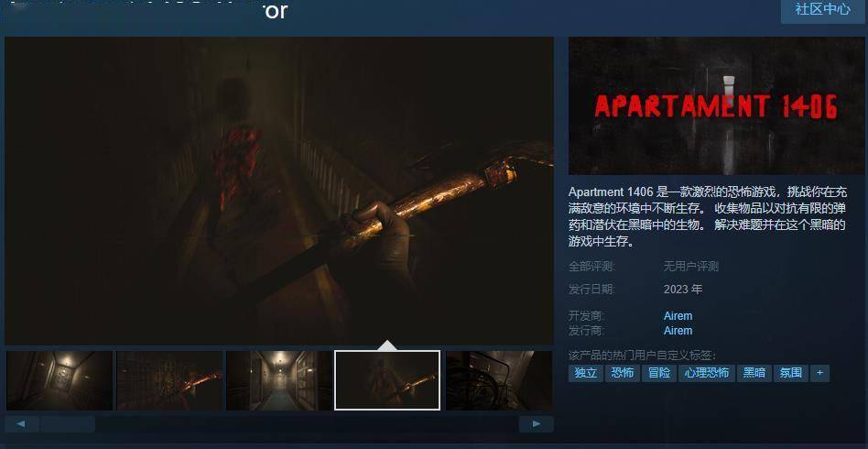Open the first thumbnail of the door hallway
This screenshot has height=449, width=868.
click(60, 380)
